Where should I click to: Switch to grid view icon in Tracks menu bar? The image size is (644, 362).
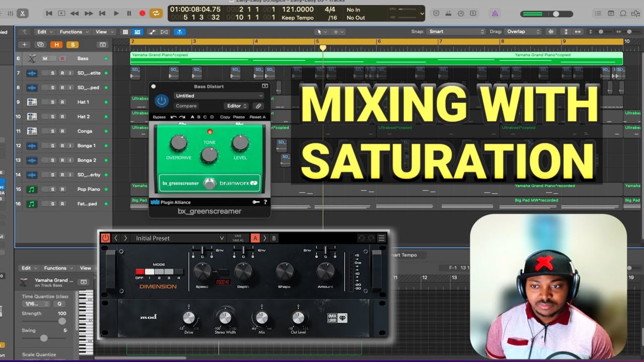pos(125,32)
